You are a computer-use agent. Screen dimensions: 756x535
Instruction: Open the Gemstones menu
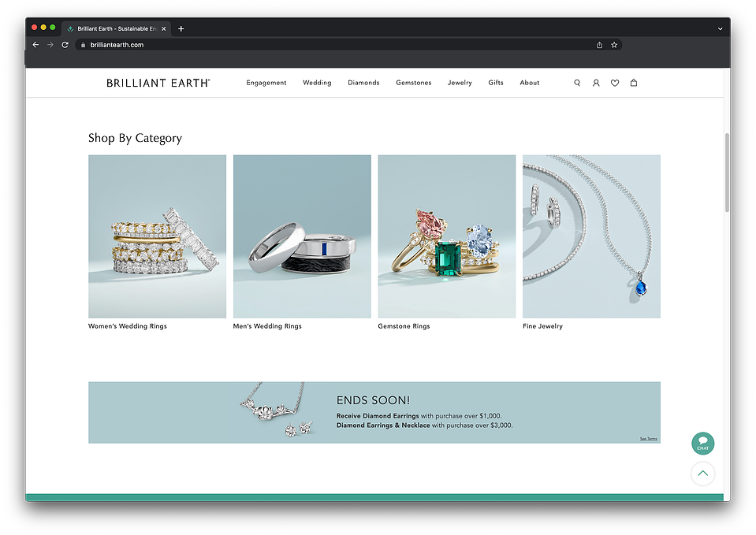click(414, 83)
